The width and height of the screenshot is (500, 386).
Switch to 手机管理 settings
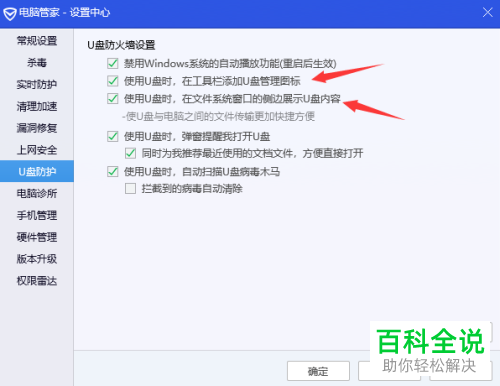point(37,215)
